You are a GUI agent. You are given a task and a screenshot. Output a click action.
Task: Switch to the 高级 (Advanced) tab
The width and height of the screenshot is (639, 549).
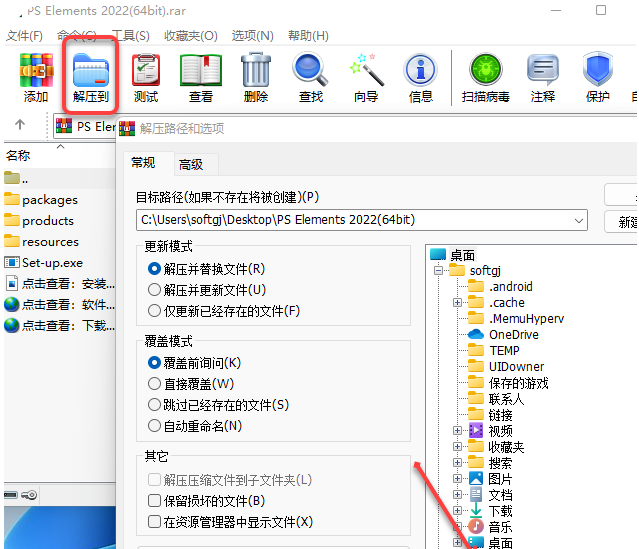click(x=191, y=165)
